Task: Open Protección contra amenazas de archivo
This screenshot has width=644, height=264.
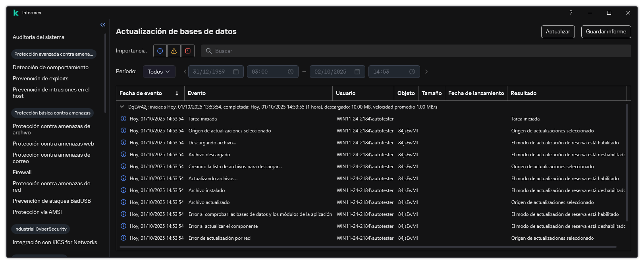Action: pyautogui.click(x=52, y=129)
